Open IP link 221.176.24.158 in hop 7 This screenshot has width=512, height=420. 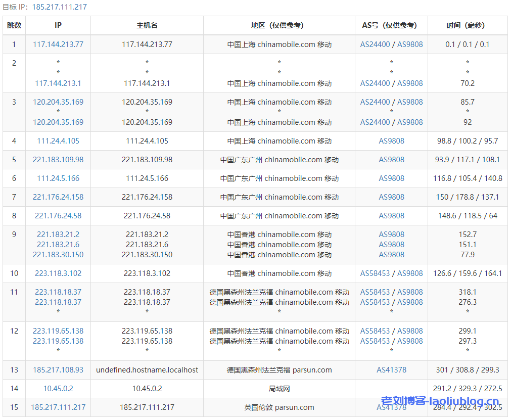pyautogui.click(x=58, y=197)
